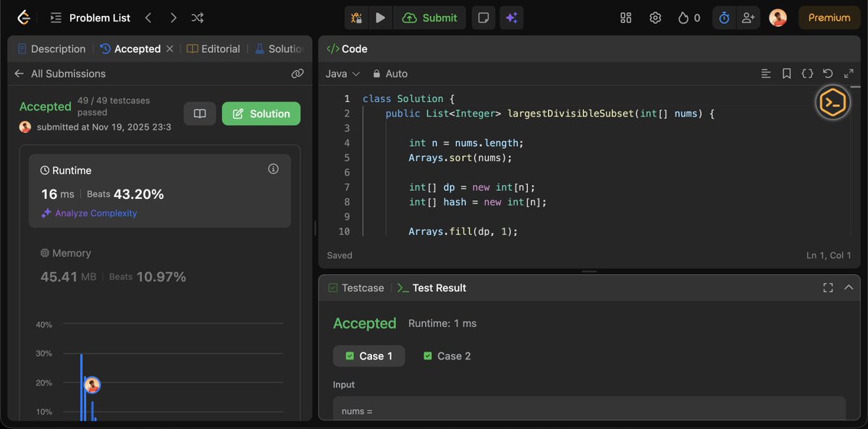Click Arrays.sort(nums) code line
The width and height of the screenshot is (868, 429).
click(460, 158)
